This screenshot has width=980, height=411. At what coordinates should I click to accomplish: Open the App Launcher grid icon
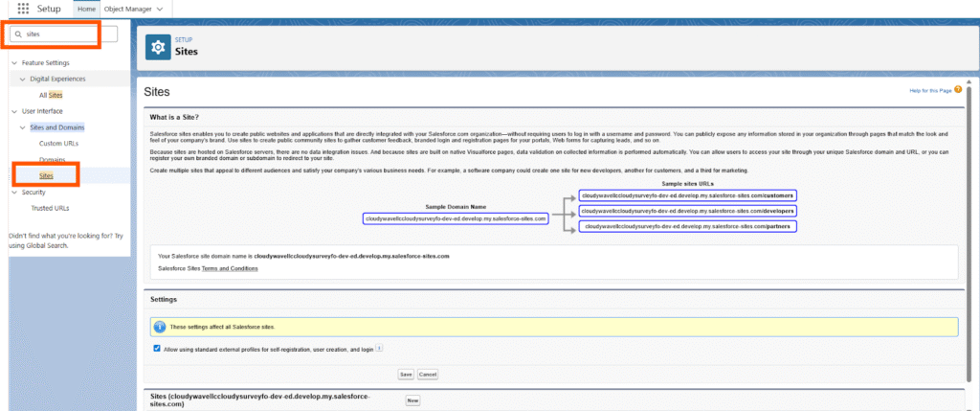click(x=23, y=9)
